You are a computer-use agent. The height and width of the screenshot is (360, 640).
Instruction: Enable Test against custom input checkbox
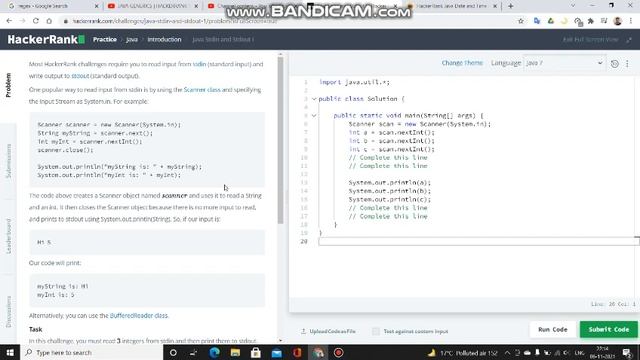(376, 331)
